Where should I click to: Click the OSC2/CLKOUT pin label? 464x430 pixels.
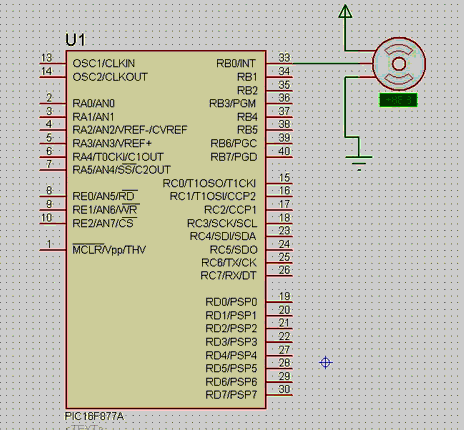point(110,77)
